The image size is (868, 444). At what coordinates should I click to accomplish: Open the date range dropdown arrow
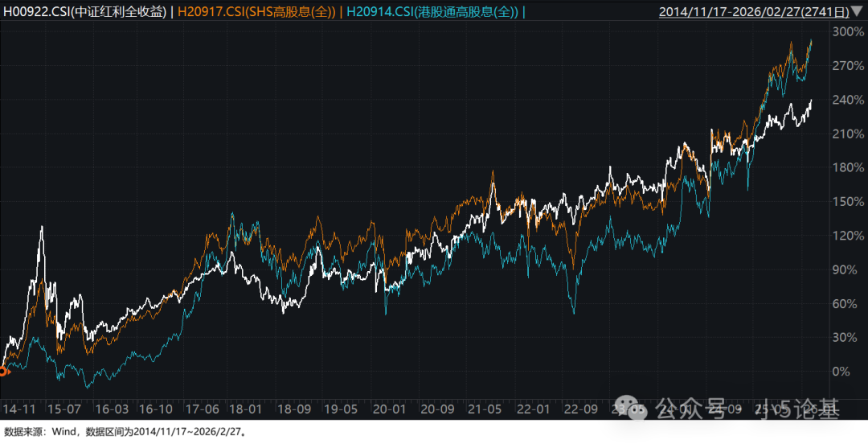[x=858, y=12]
